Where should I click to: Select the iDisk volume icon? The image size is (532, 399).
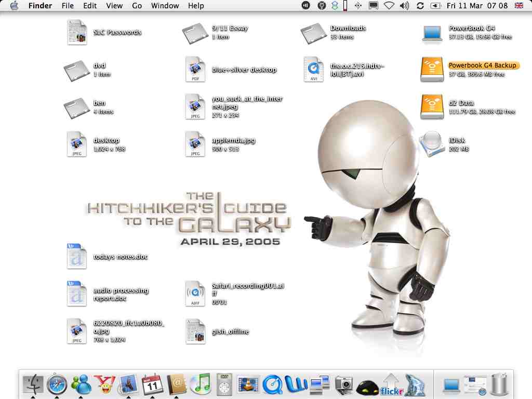click(x=432, y=144)
